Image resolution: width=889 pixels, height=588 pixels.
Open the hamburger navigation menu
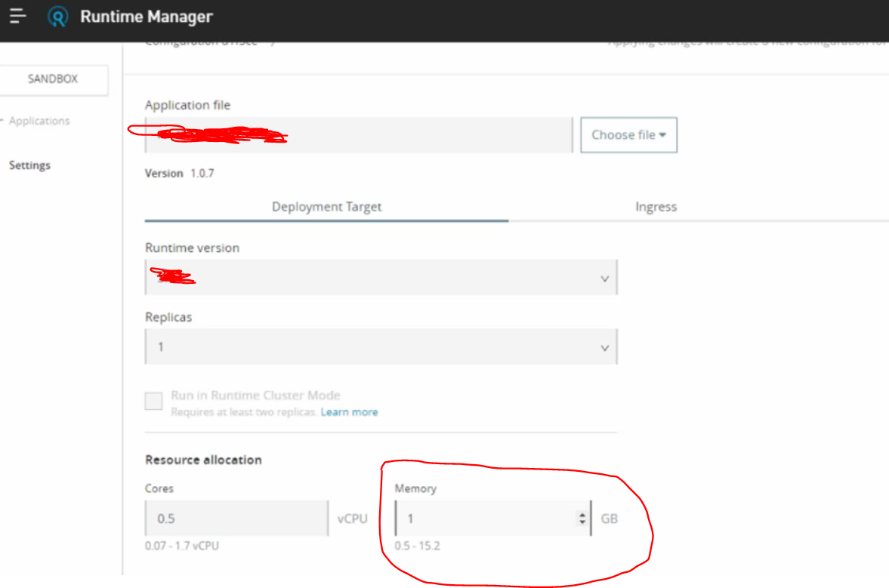coord(17,17)
